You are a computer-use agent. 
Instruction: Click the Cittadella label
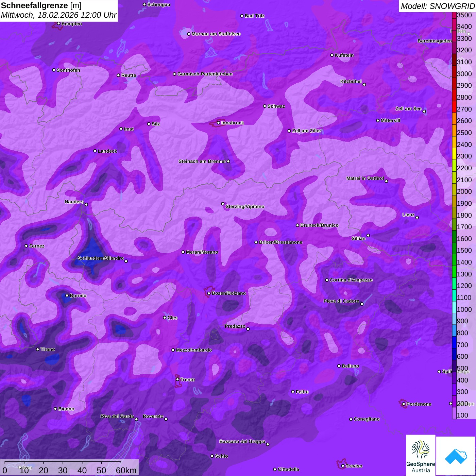tap(289, 469)
